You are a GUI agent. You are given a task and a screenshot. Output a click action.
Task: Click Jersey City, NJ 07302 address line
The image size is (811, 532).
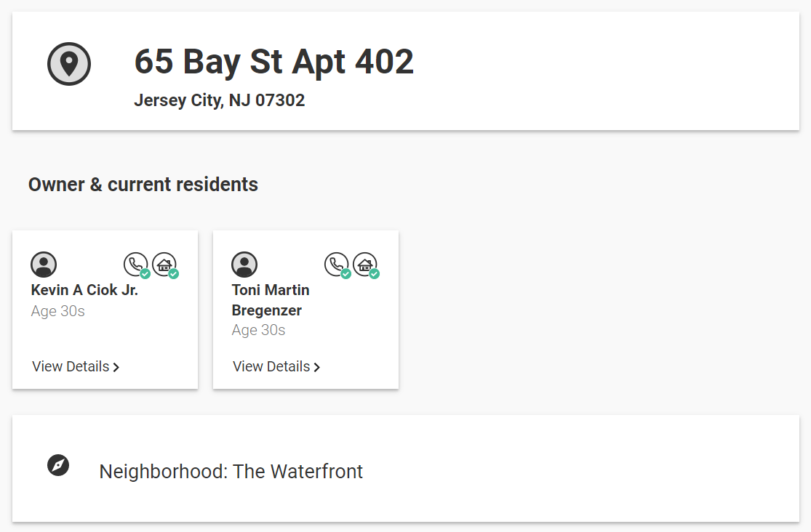click(220, 100)
